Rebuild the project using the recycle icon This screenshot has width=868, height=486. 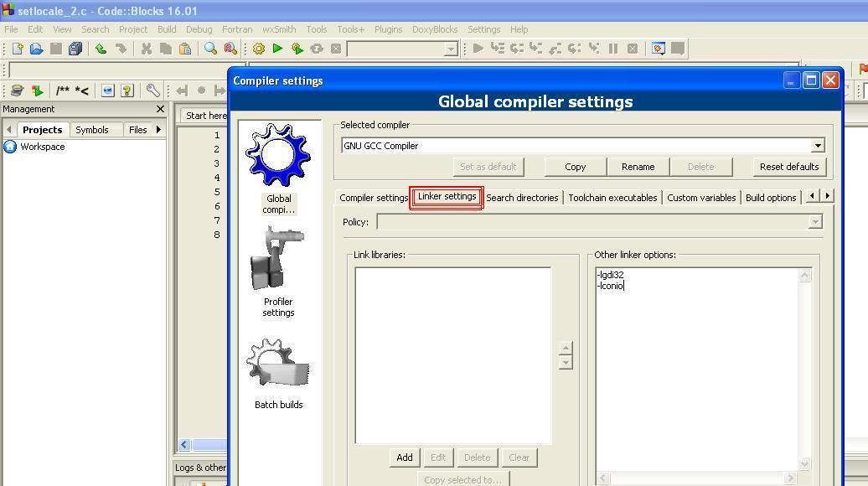point(317,49)
